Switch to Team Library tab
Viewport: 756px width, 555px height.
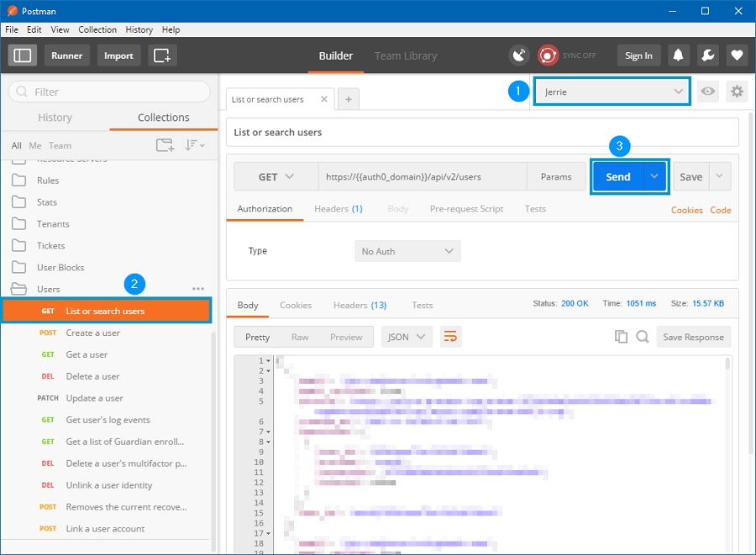[406, 56]
